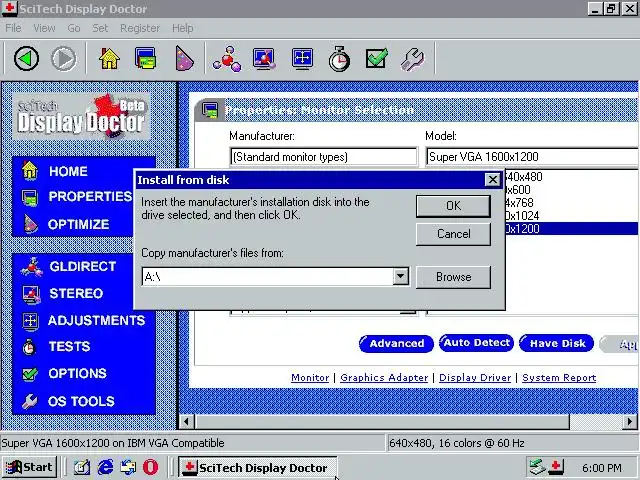Open the Help menu
This screenshot has width=640, height=480.
click(182, 28)
